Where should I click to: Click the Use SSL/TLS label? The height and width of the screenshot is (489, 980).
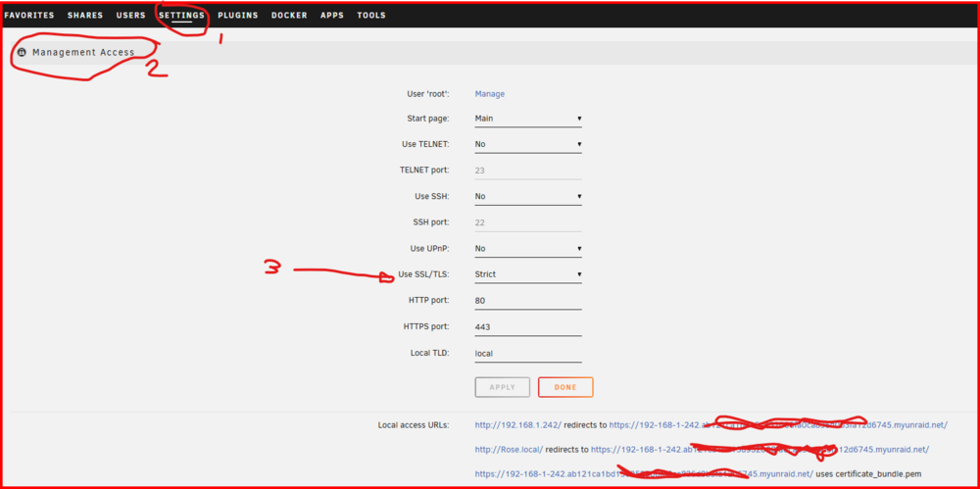[x=423, y=274]
